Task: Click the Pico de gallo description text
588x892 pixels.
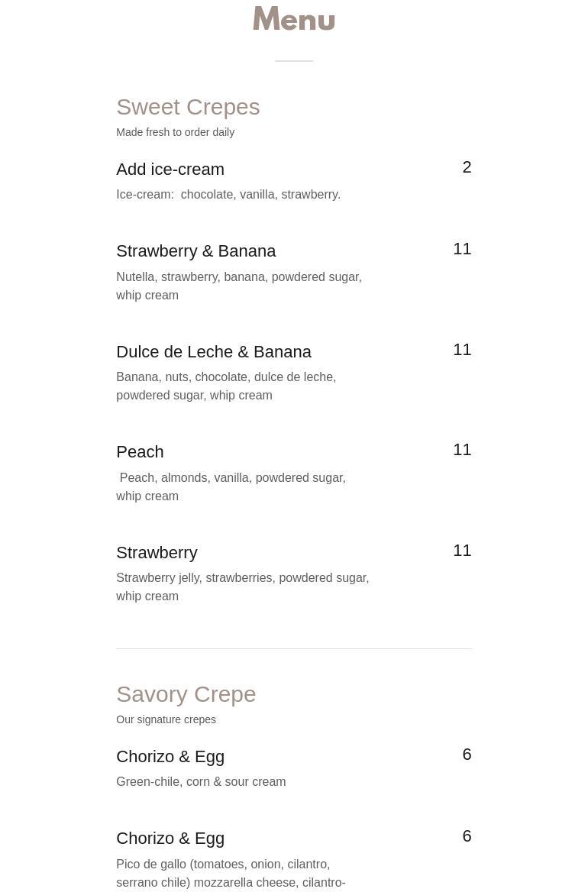Action: 231,873
